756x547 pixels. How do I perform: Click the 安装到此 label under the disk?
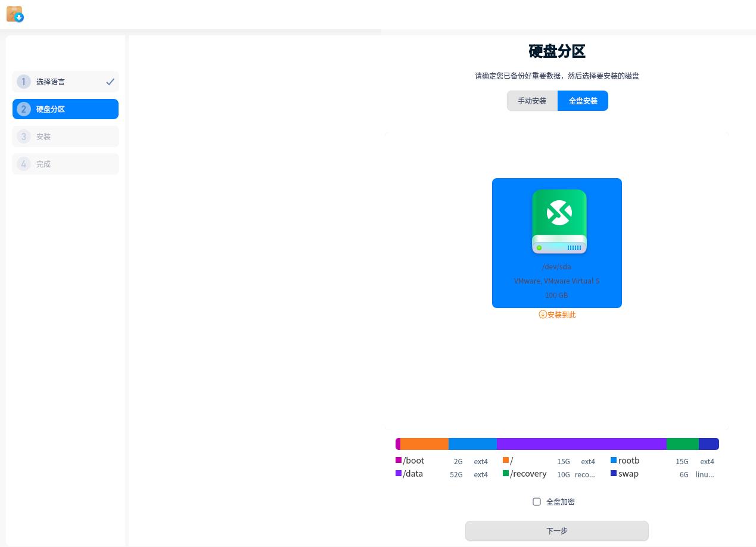561,315
